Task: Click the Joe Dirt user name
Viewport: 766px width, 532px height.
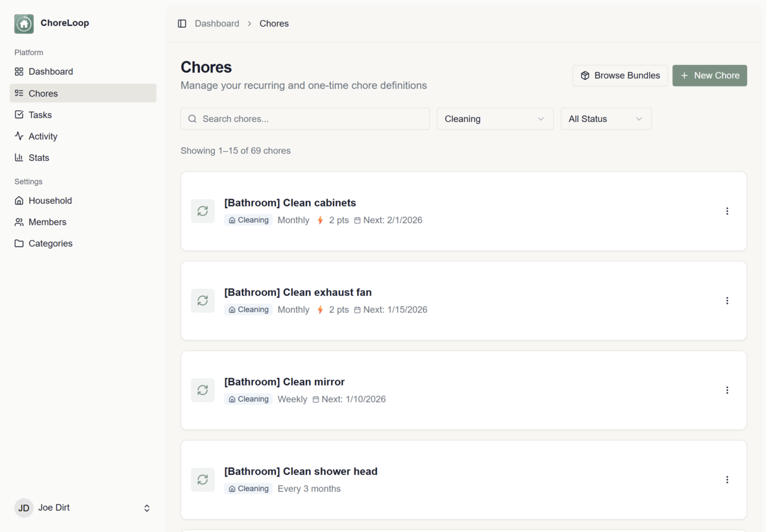Action: [54, 507]
